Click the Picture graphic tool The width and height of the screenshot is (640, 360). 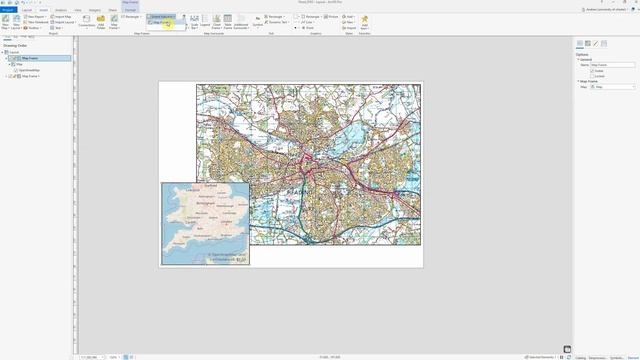(x=331, y=17)
